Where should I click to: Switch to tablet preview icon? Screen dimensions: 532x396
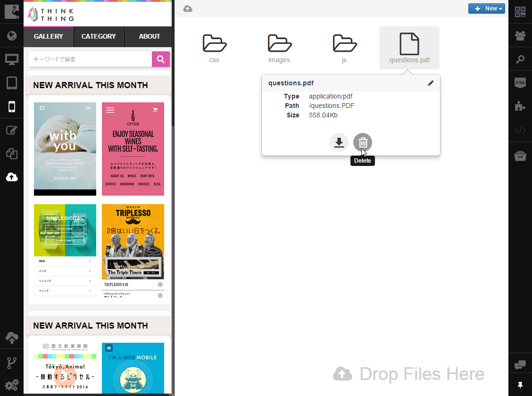pyautogui.click(x=11, y=82)
